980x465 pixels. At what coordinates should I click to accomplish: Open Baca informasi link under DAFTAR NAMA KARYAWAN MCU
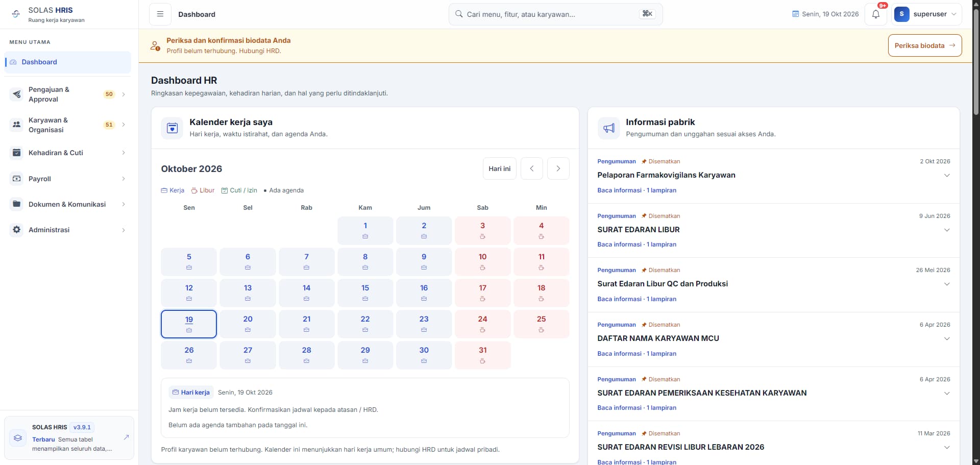636,354
